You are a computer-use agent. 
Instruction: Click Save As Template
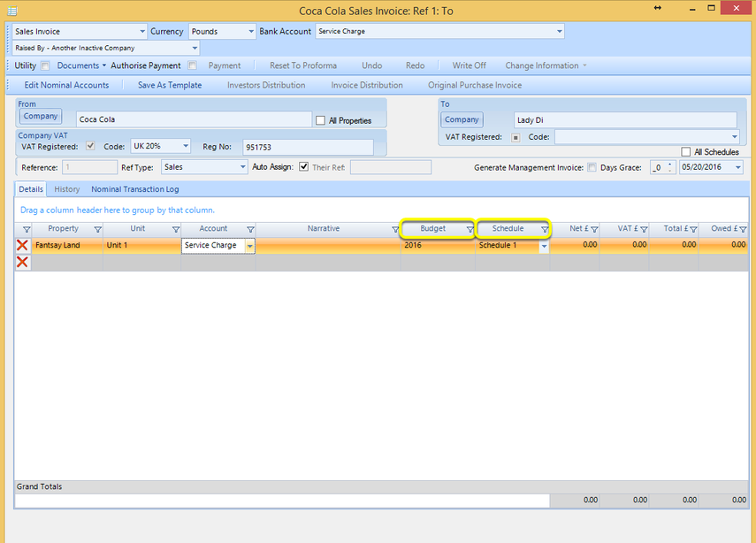point(170,85)
